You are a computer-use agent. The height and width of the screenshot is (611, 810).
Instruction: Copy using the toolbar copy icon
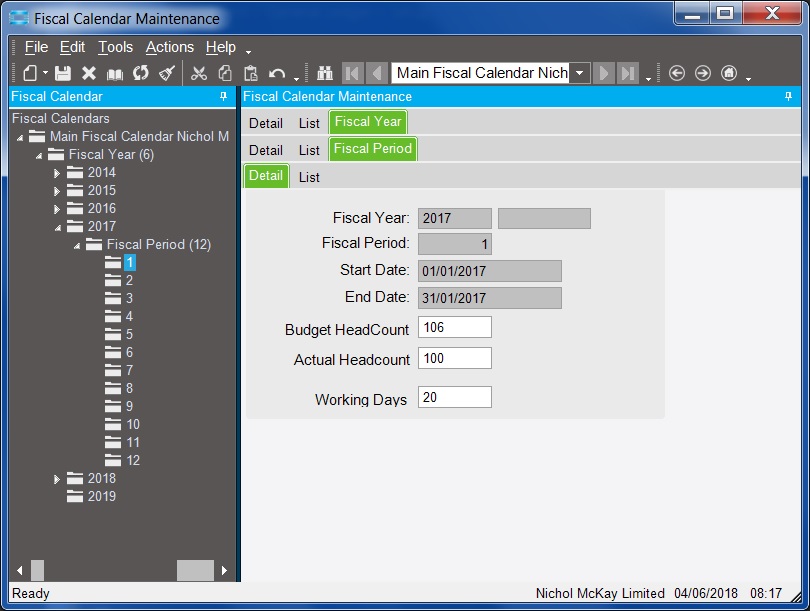225,73
